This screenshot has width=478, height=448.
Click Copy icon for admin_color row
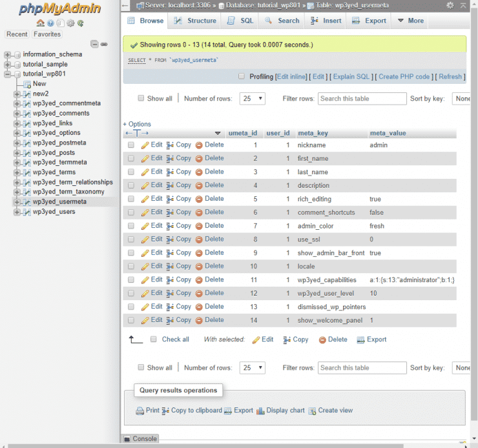(170, 226)
